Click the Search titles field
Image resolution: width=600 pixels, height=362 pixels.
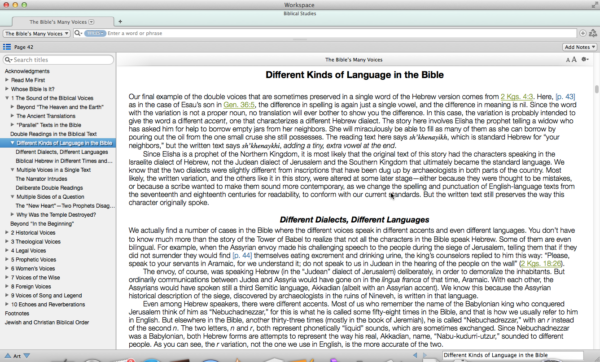click(x=58, y=60)
